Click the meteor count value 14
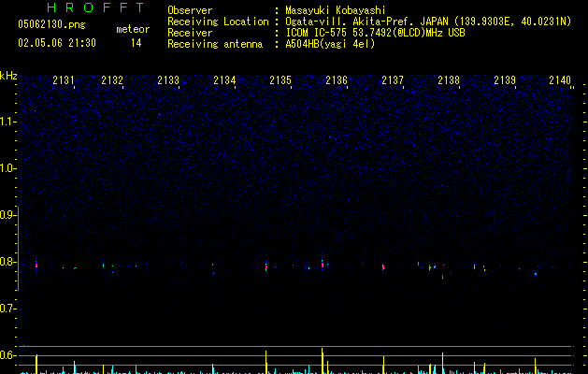 tap(136, 43)
